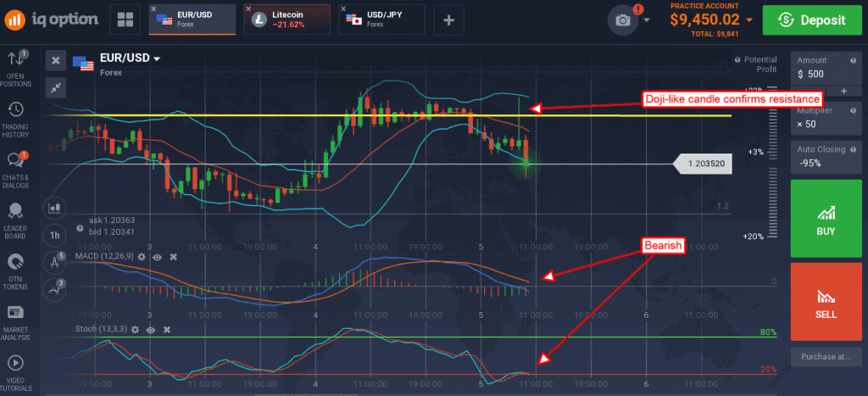Open Auto Closing -95% setting
868x396 pixels.
coord(827,157)
